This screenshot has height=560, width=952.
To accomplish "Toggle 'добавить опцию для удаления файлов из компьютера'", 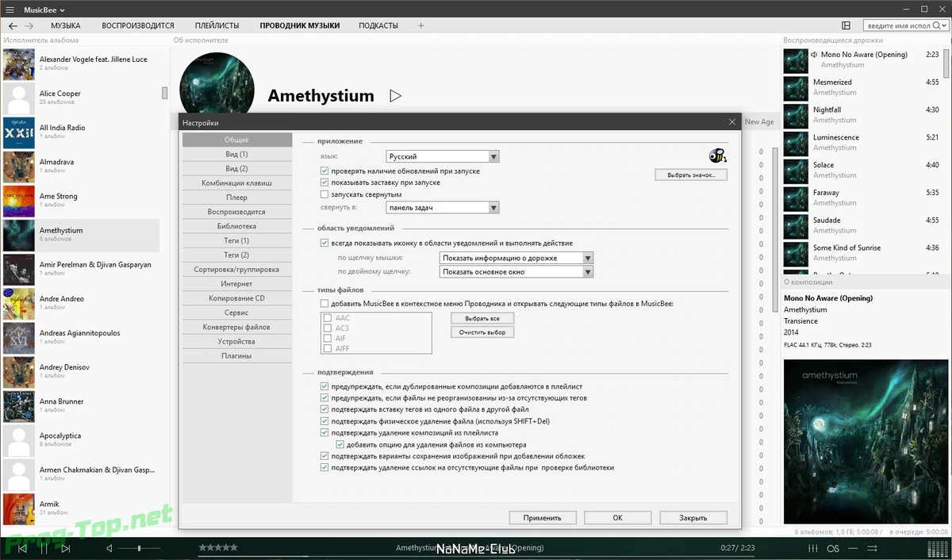I will point(340,445).
